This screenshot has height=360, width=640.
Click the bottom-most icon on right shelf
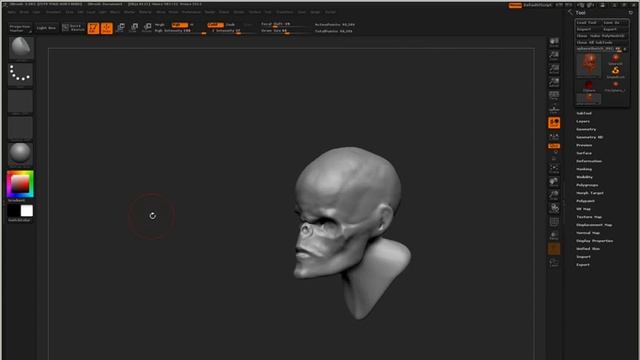pyautogui.click(x=554, y=262)
